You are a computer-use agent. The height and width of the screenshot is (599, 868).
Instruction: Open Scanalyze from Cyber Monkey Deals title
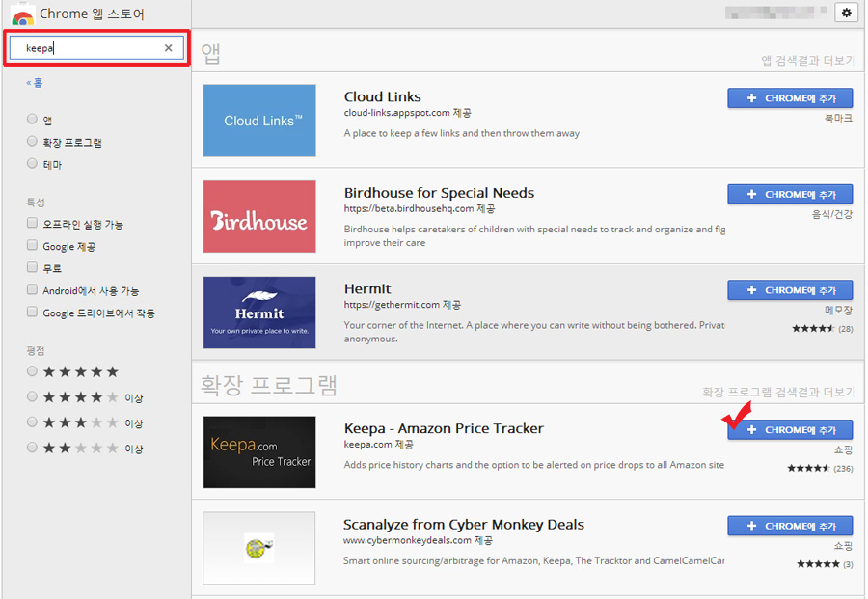tap(464, 525)
